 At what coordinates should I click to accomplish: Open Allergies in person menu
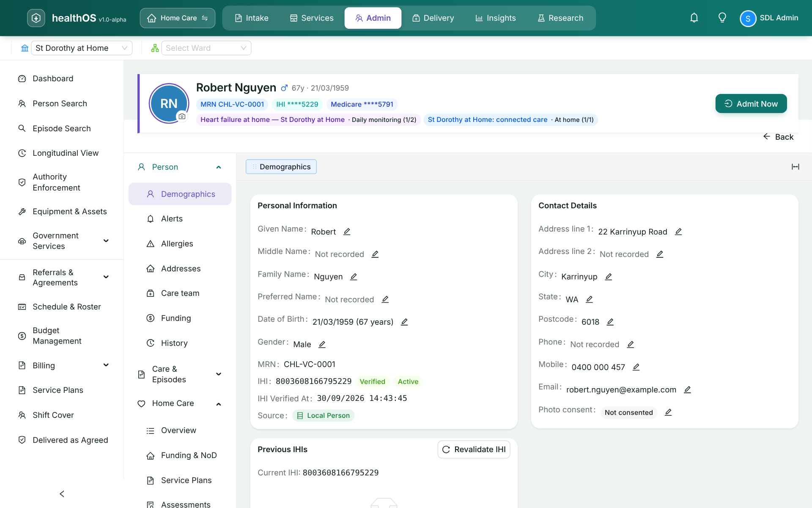(x=177, y=243)
